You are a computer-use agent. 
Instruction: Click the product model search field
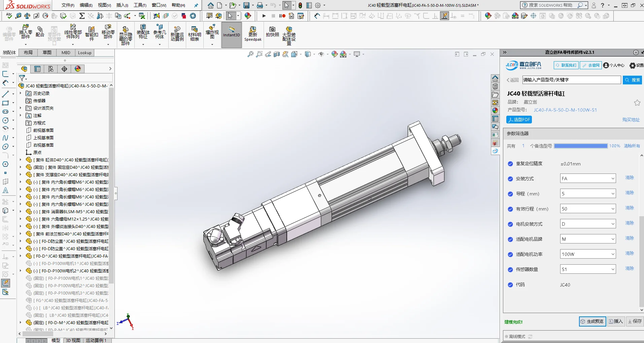tap(572, 80)
